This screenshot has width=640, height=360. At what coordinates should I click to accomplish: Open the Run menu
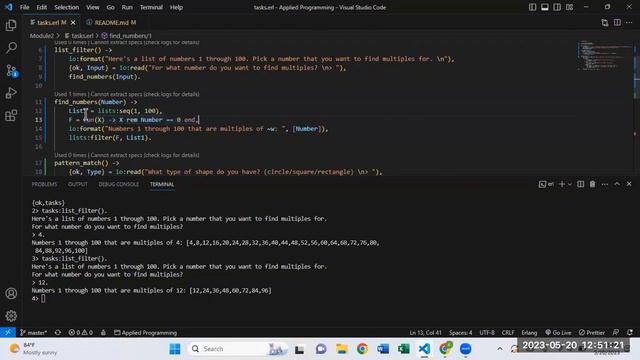coord(127,7)
